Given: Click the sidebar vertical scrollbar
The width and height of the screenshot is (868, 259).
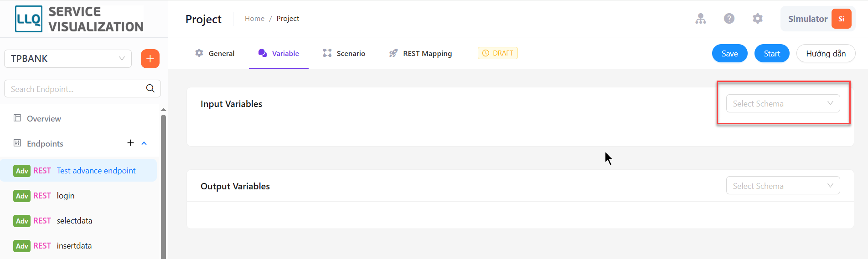Looking at the screenshot, I should (x=163, y=187).
